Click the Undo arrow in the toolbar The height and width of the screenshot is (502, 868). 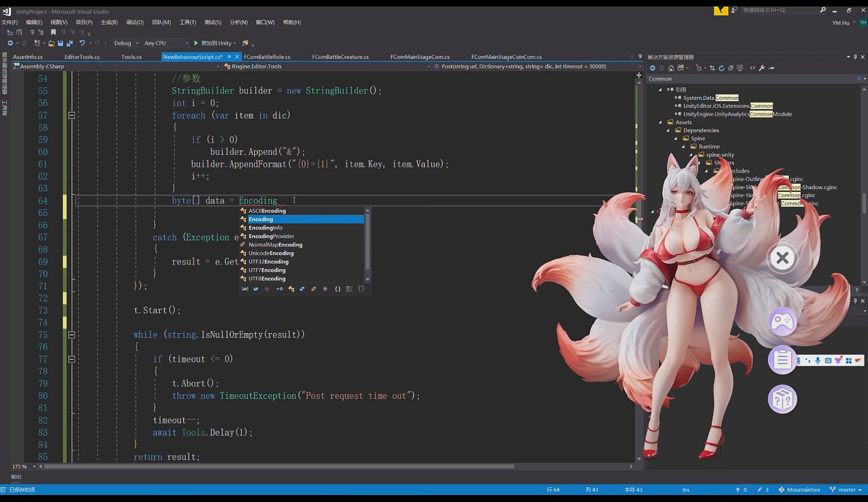(82, 43)
